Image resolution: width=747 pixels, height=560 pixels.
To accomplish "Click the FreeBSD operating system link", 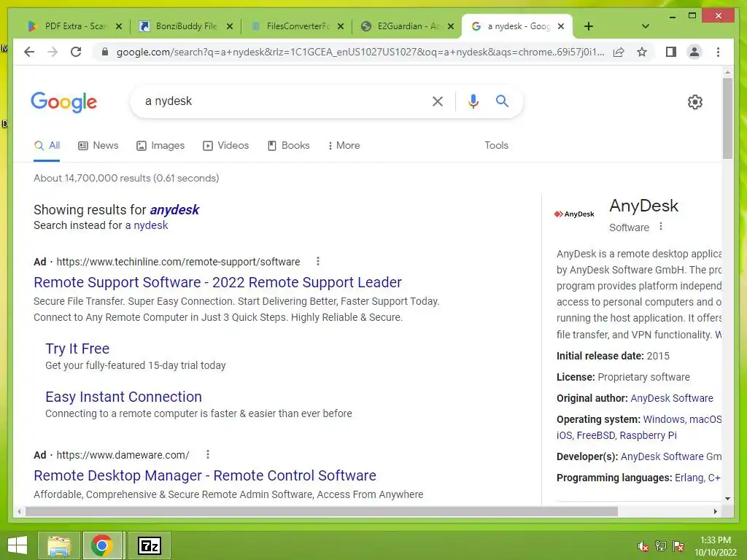I will click(595, 435).
